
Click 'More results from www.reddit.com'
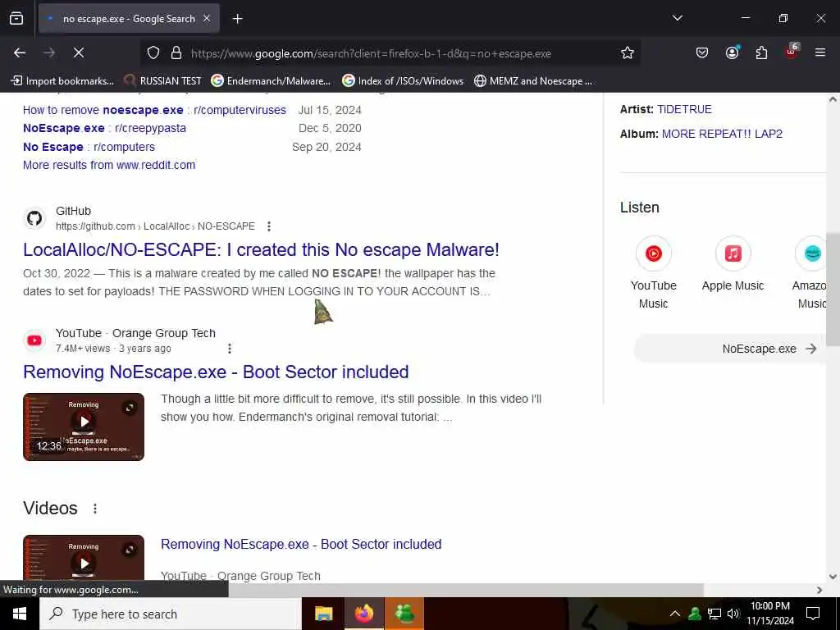click(109, 165)
